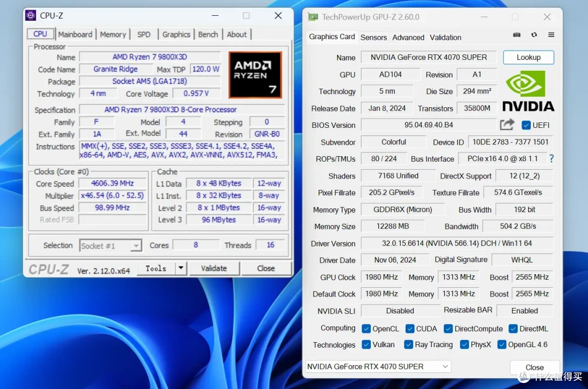Click the Validate button
This screenshot has width=588, height=389.
[x=214, y=268]
